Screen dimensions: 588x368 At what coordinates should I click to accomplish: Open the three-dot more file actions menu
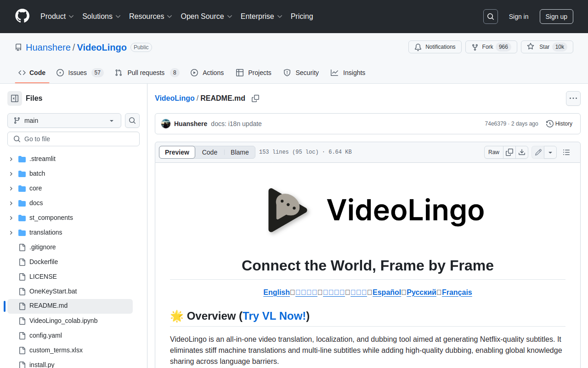coord(573,98)
